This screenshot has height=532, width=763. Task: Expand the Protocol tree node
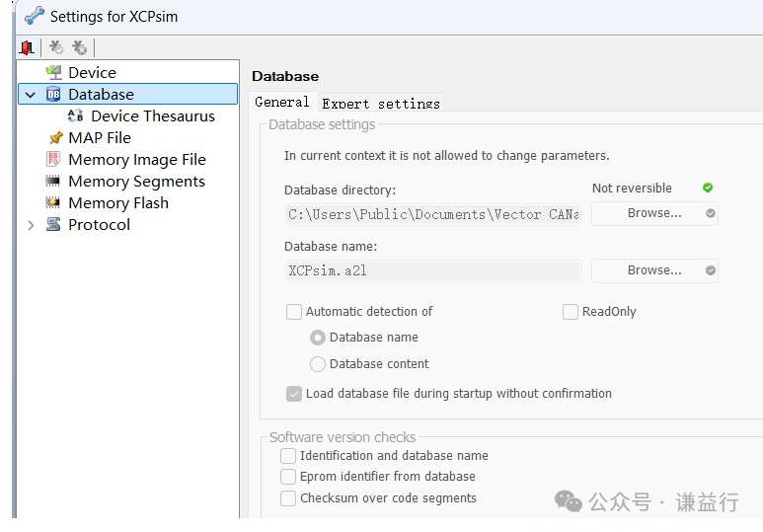[31, 225]
